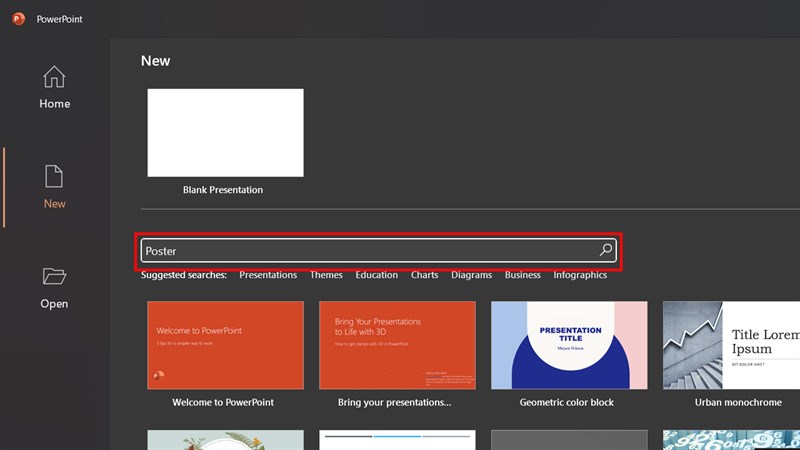The width and height of the screenshot is (800, 450).
Task: Open Welcome to PowerPoint template
Action: coord(225,345)
